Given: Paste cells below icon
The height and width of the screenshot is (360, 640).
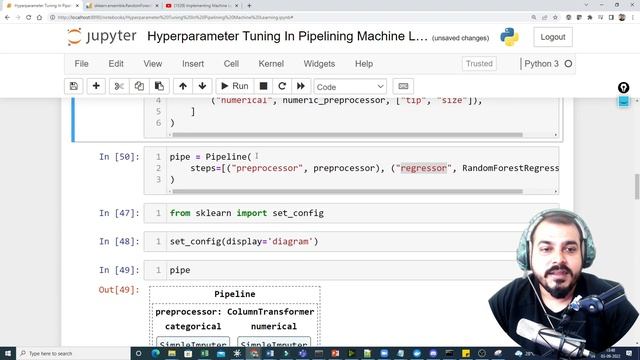Looking at the screenshot, I should click(x=159, y=86).
